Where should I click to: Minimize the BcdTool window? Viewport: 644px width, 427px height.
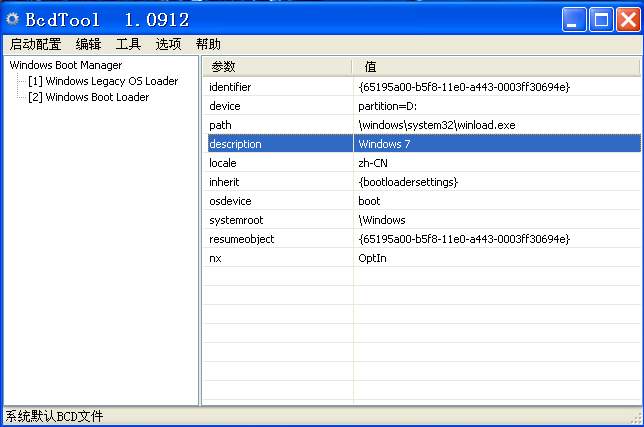(574, 19)
